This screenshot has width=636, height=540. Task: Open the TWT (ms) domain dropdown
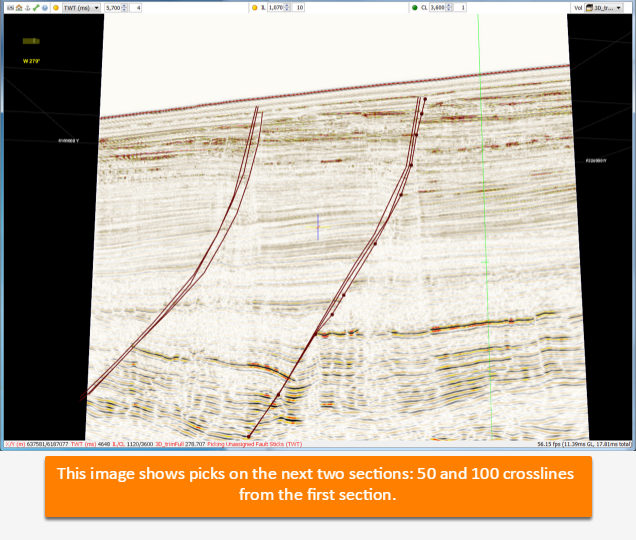[81, 8]
